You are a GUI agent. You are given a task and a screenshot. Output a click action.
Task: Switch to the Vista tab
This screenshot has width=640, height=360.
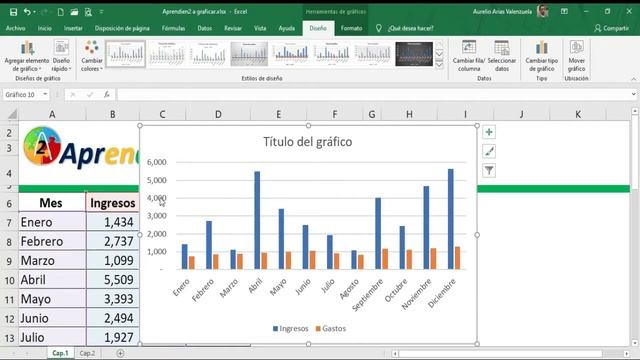[x=260, y=28]
